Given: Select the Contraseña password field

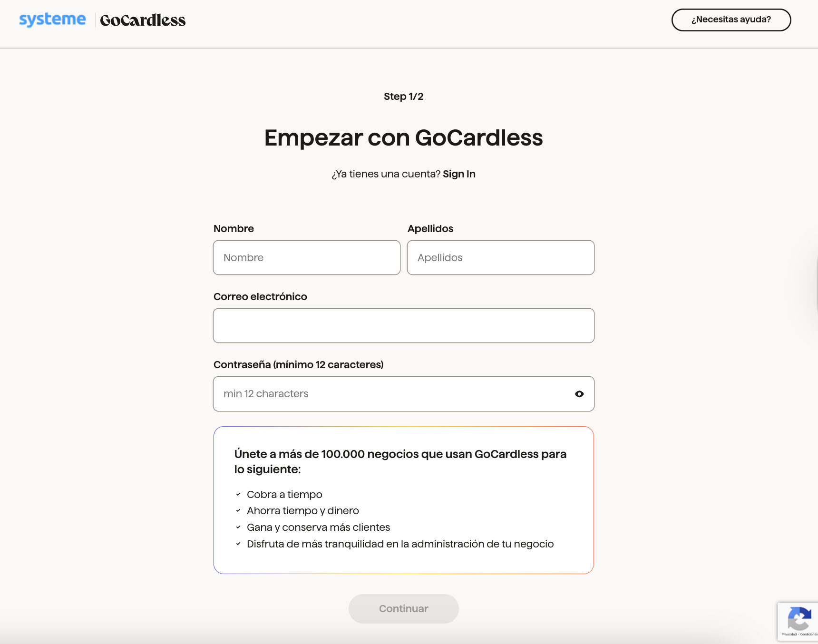Looking at the screenshot, I should click(x=404, y=394).
